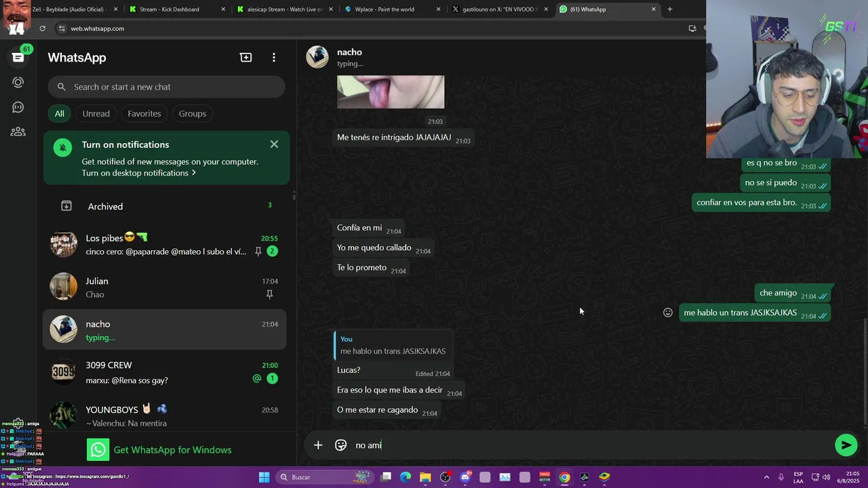Click the mention @ icon on 3099 CREW
The height and width of the screenshot is (488, 868).
point(257,379)
